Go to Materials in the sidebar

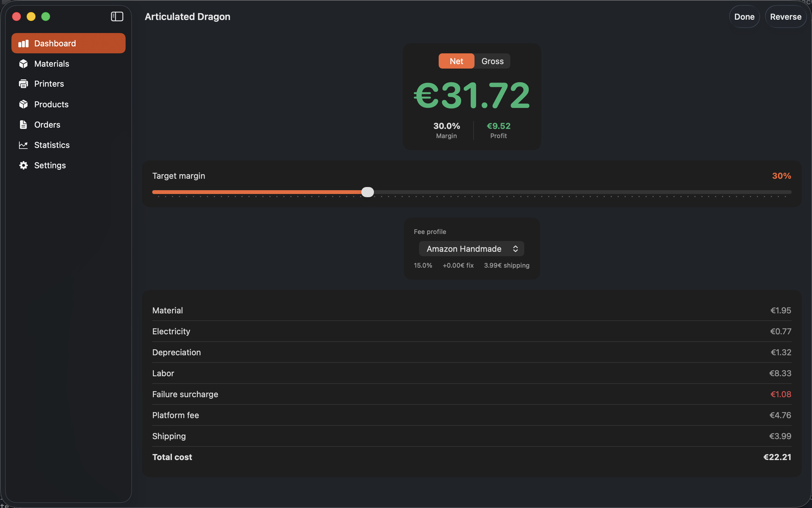[x=69, y=64]
